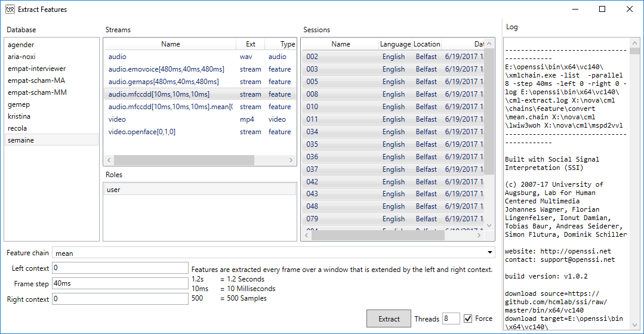Click the Frame step input field

click(120, 283)
